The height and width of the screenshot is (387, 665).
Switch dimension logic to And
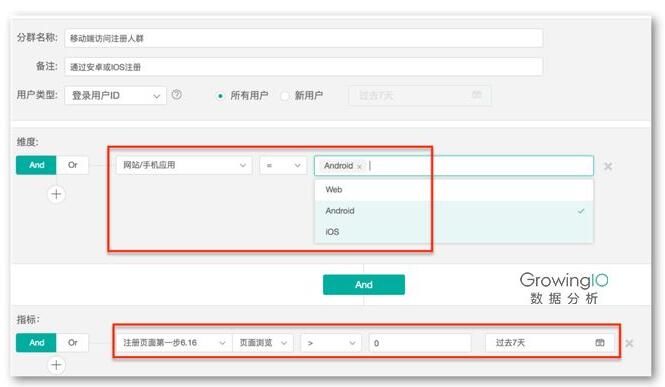click(36, 165)
